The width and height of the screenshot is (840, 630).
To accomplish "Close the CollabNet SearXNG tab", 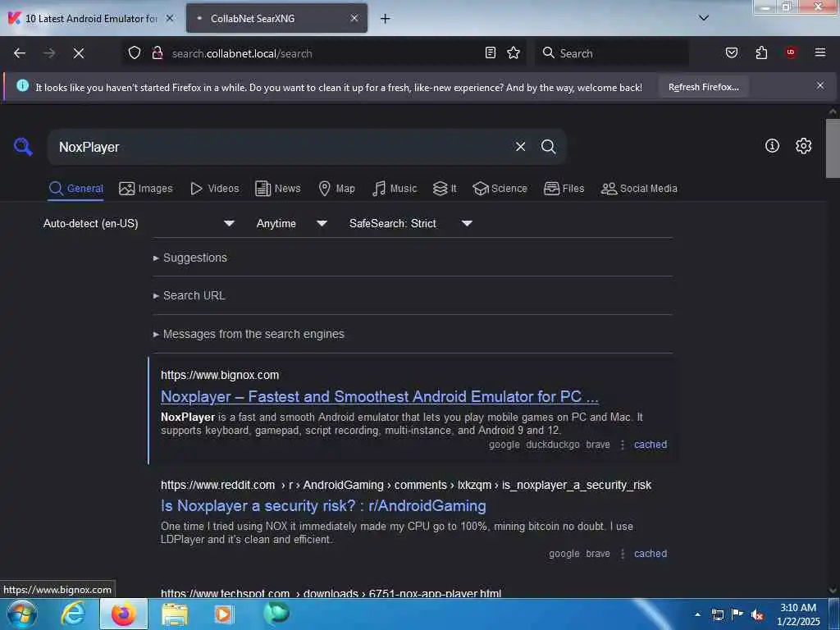I will coord(354,18).
